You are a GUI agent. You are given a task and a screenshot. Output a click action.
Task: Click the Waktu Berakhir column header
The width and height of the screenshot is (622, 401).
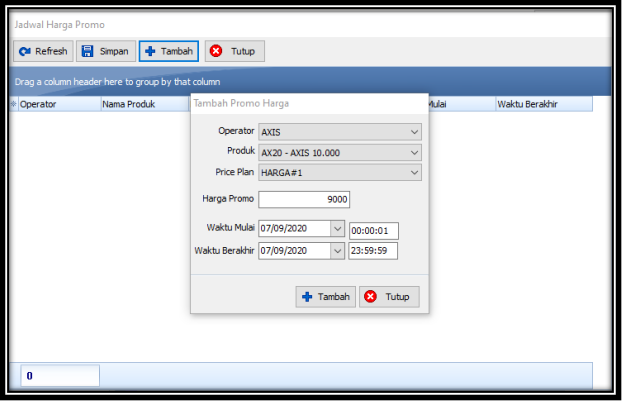click(x=542, y=104)
